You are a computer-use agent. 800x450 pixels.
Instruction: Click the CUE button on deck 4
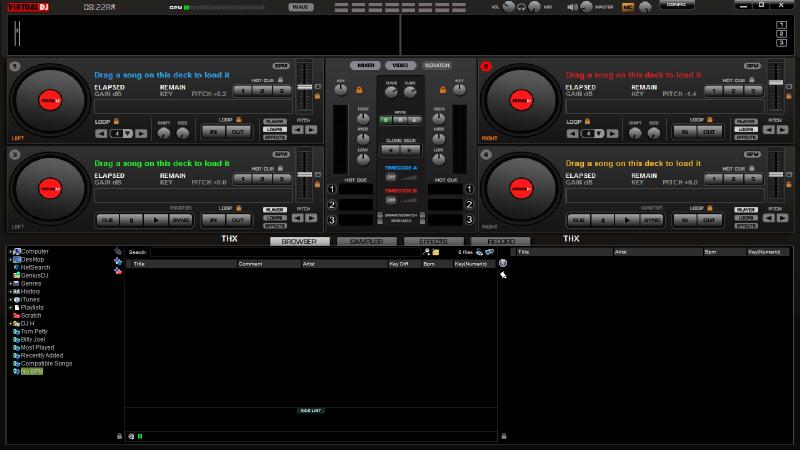[x=579, y=220]
